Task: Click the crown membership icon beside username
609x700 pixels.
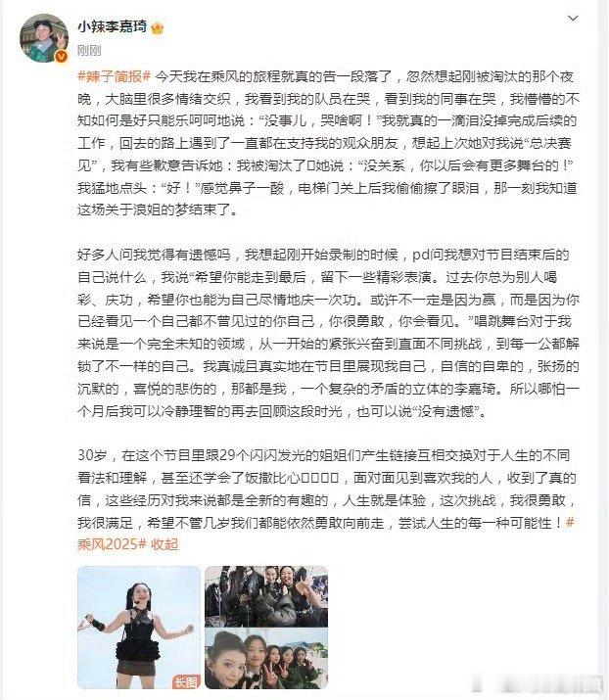Action: tap(158, 28)
